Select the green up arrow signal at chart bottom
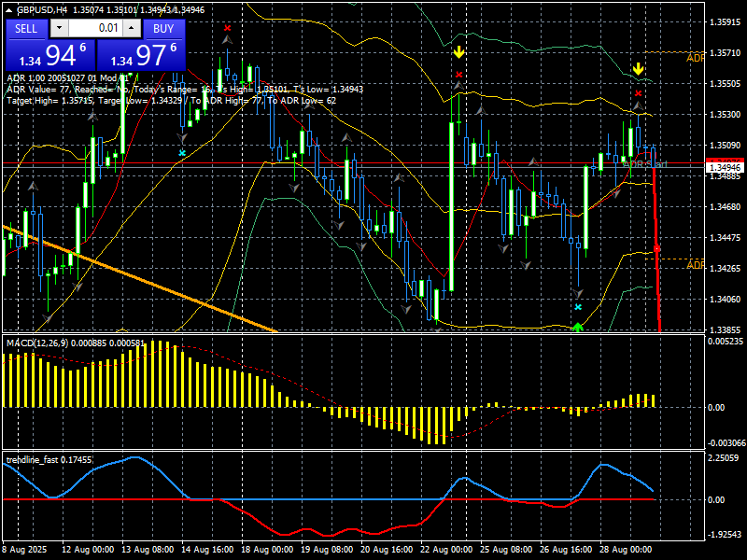Viewport: 747px width, 560px height. (x=578, y=327)
